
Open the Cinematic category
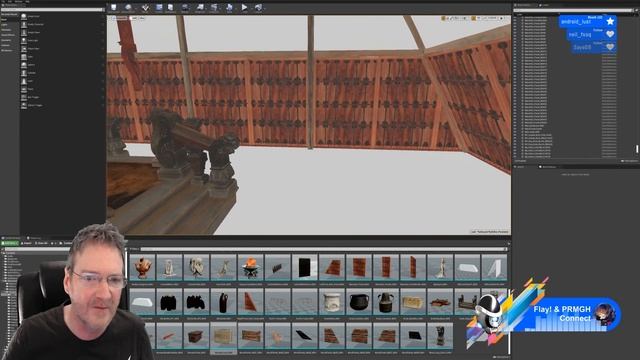click(10, 30)
